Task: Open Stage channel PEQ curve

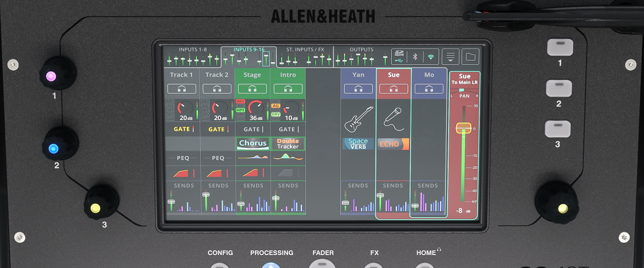Action: [253, 158]
